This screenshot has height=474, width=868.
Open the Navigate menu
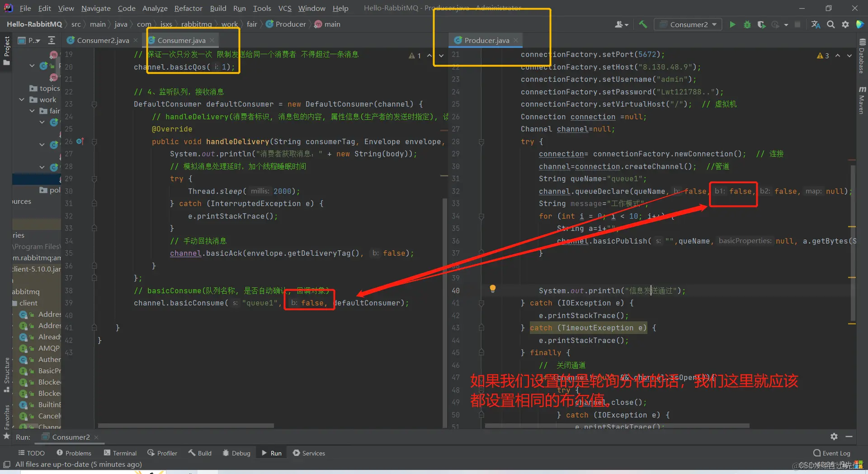point(96,8)
